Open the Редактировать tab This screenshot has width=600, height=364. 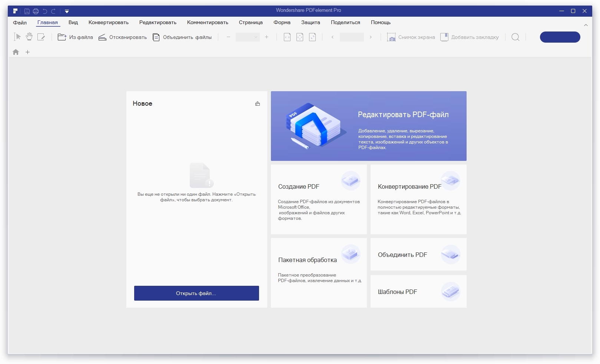(158, 23)
